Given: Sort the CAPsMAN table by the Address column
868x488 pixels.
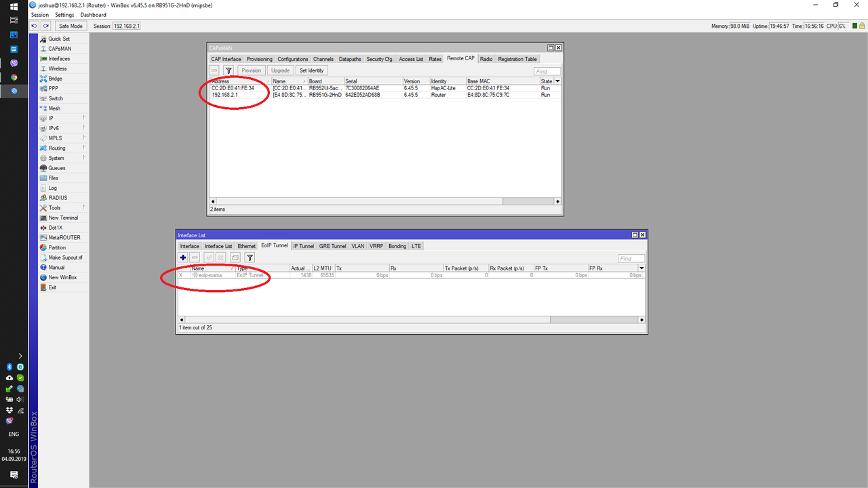Looking at the screenshot, I should coord(240,81).
